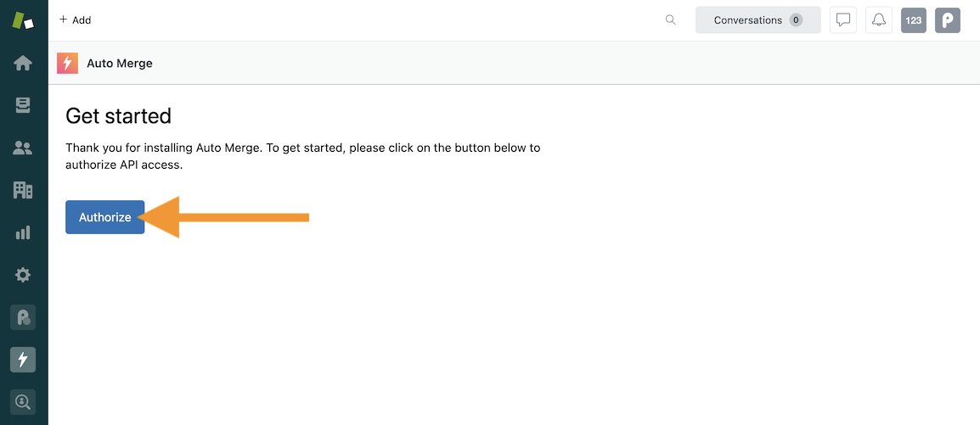Click the Add tab with plus sign

pyautogui.click(x=76, y=20)
